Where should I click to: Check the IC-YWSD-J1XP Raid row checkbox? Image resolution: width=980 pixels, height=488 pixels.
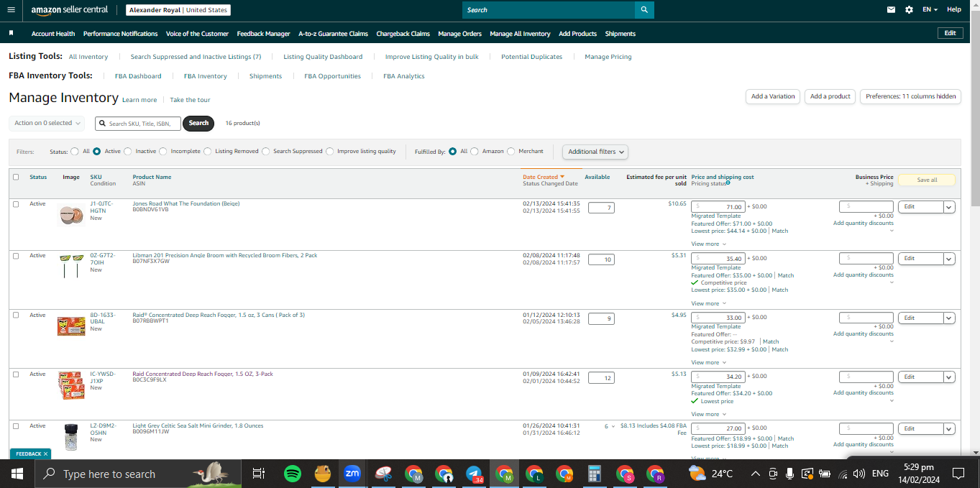(x=16, y=374)
